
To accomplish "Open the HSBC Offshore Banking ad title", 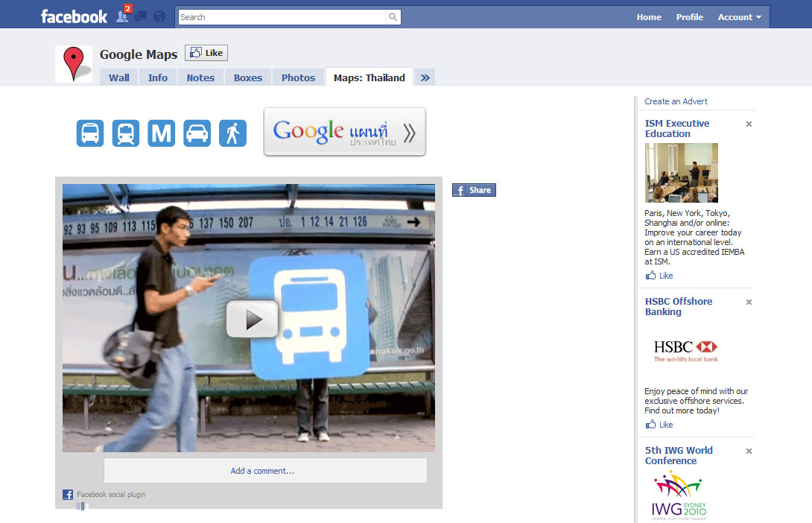I will 679,306.
